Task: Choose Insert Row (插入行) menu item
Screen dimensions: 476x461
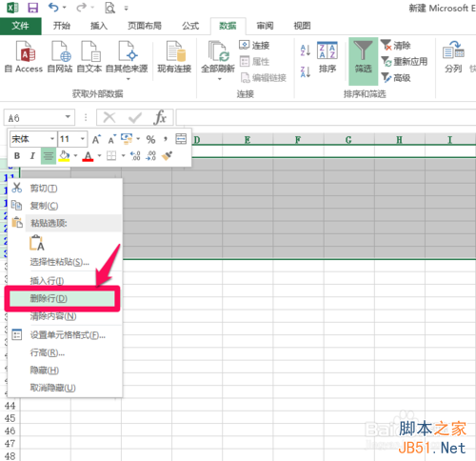Action: pos(65,281)
